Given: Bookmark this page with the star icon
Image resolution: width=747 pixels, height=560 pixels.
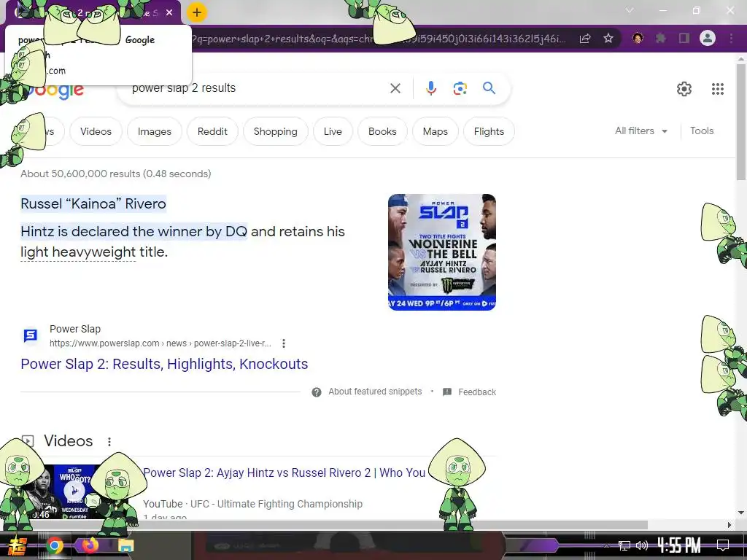Looking at the screenshot, I should (608, 39).
